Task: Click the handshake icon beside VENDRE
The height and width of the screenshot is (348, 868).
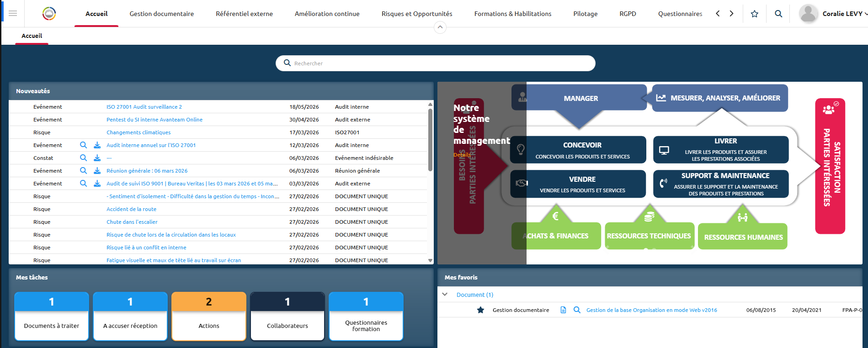Action: tap(522, 183)
